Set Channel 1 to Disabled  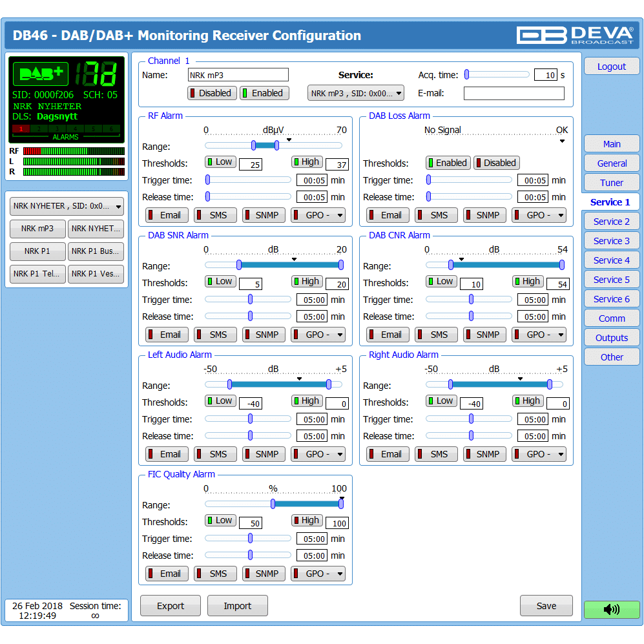pyautogui.click(x=212, y=93)
